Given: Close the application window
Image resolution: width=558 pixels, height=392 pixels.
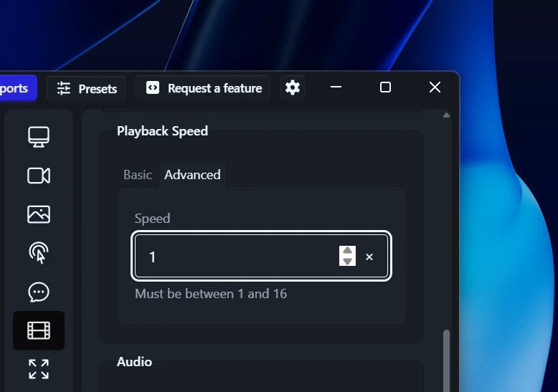Looking at the screenshot, I should point(435,87).
